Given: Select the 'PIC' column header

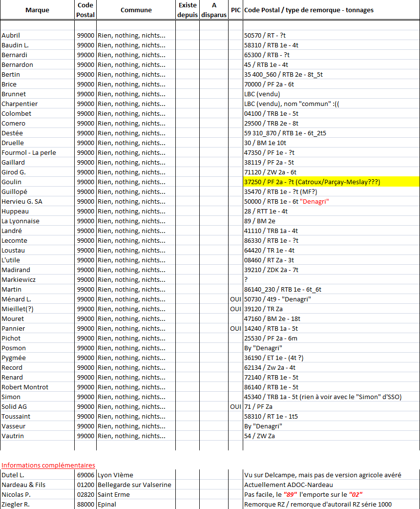Looking at the screenshot, I should coord(236,10).
